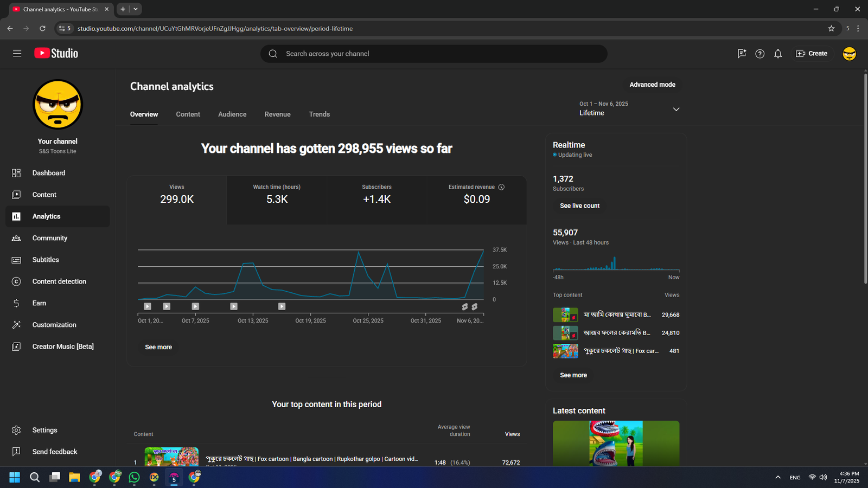Viewport: 868px width, 488px height.
Task: Open Chrome tab search dropdown arrow
Action: click(x=136, y=9)
